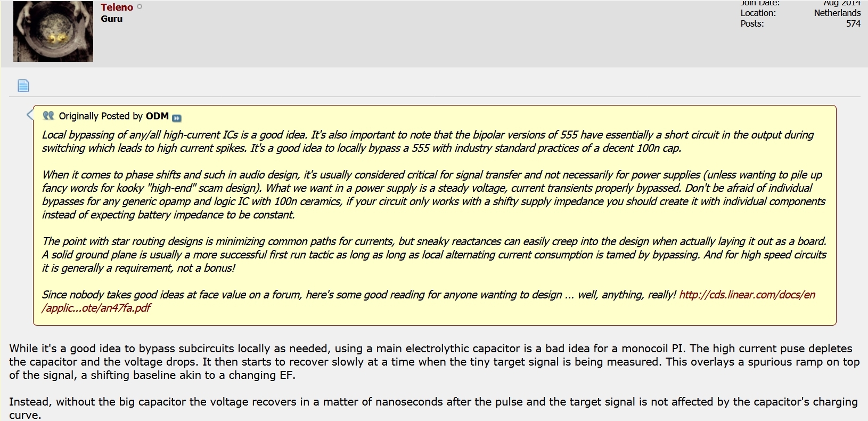Viewport: 868px width, 421px height.
Task: Click the 'Originally Posted by' text
Action: tap(101, 116)
